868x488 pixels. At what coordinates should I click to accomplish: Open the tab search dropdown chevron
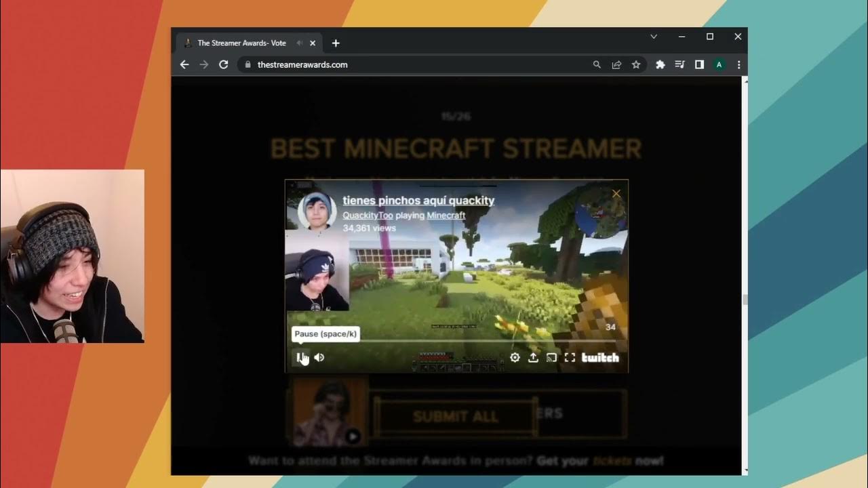(654, 37)
